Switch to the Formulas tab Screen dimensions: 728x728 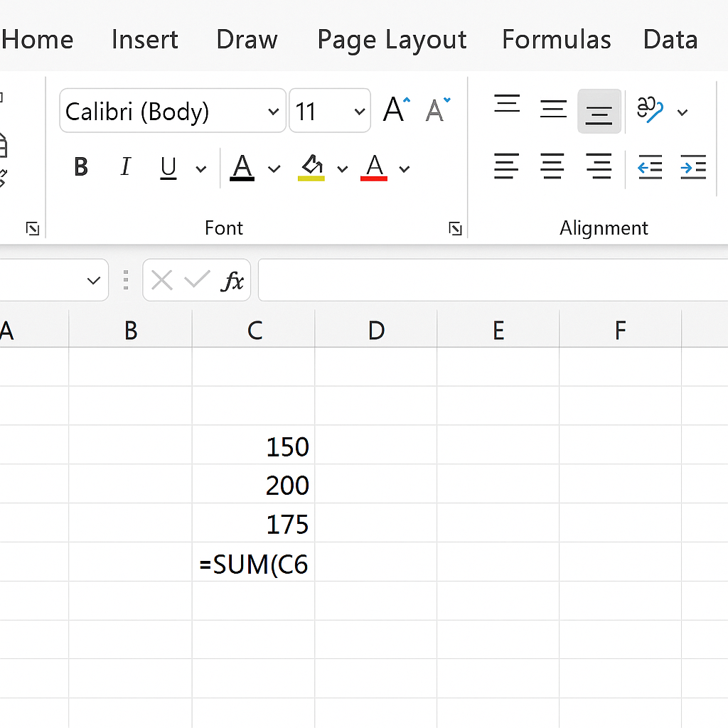coord(556,40)
